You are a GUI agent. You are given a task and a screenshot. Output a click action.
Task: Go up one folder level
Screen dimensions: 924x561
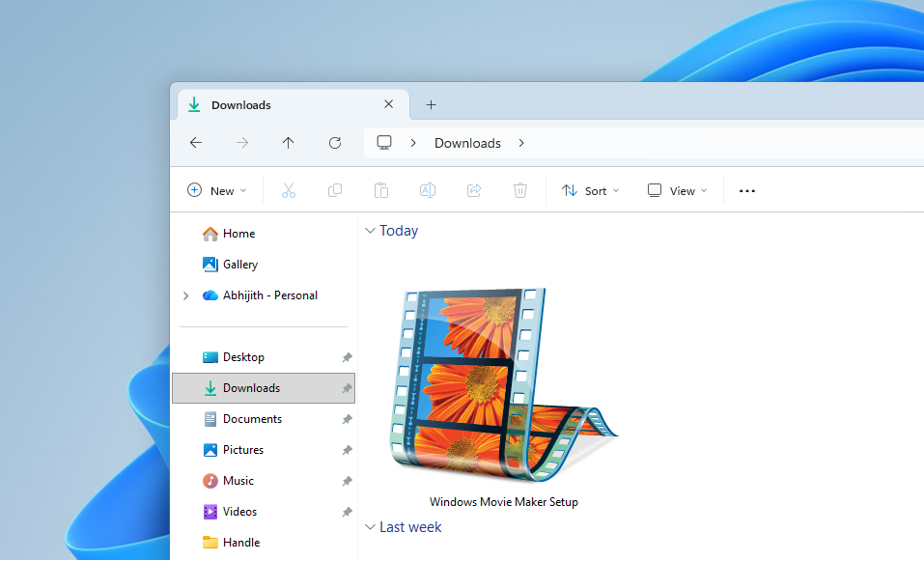tap(288, 143)
